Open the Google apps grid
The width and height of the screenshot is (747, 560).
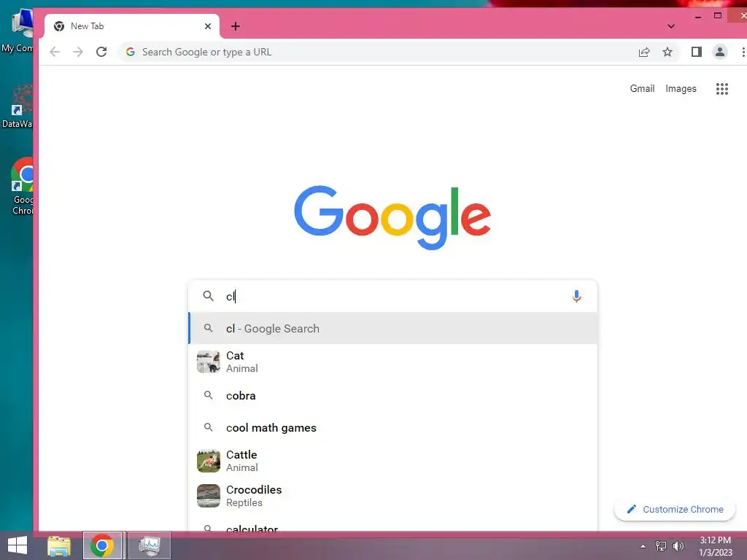coord(721,88)
